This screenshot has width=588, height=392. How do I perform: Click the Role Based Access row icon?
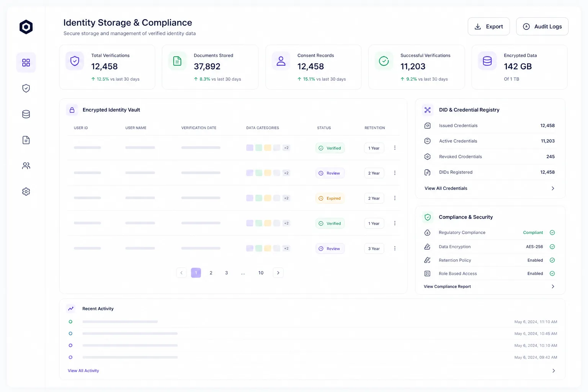pos(428,274)
